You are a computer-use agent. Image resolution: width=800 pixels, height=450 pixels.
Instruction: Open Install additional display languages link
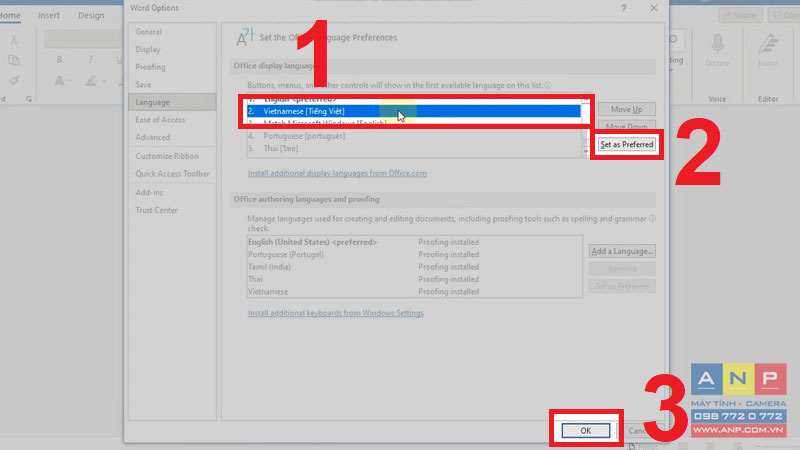point(337,173)
